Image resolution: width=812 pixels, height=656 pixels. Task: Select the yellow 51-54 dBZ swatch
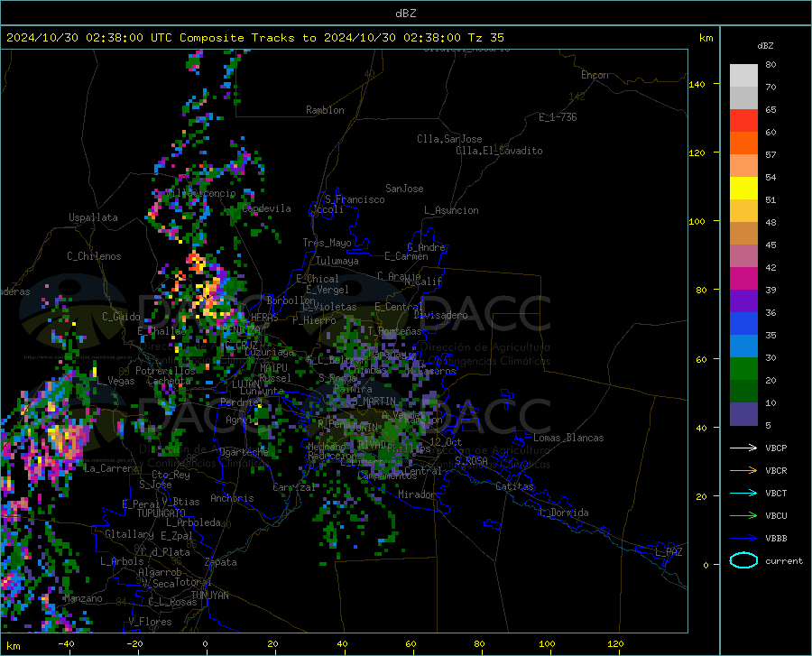tap(743, 189)
